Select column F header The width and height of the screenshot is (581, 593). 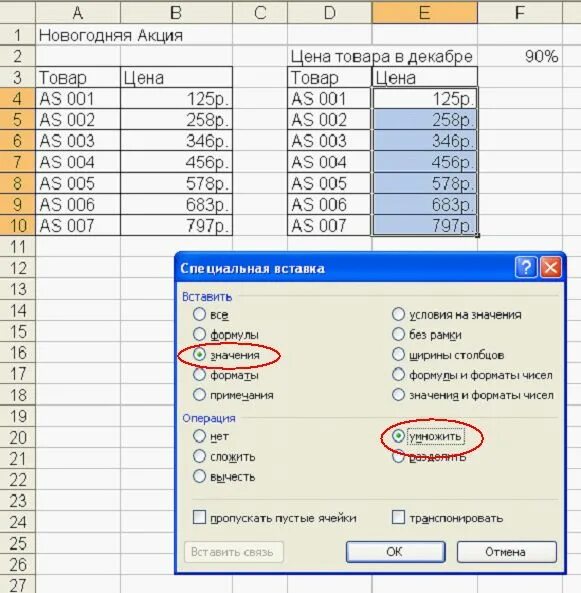coord(520,12)
